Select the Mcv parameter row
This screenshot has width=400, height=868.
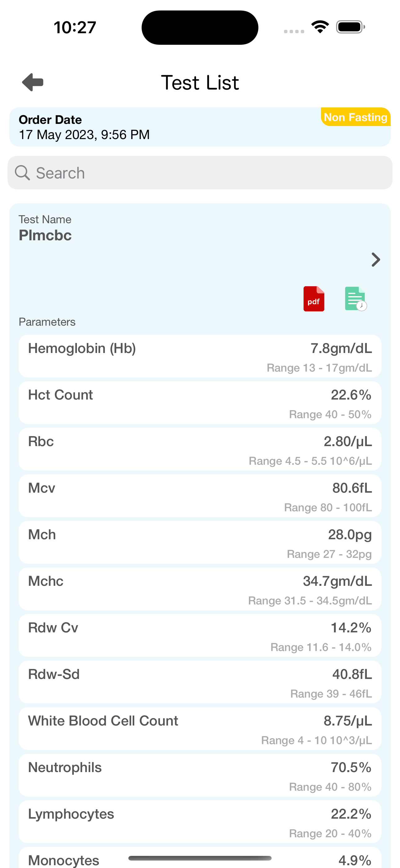tap(200, 496)
